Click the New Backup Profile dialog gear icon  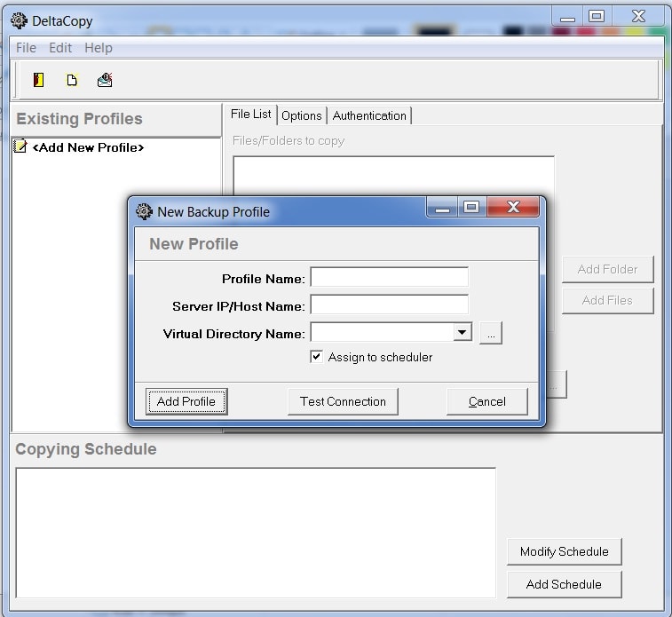(144, 211)
